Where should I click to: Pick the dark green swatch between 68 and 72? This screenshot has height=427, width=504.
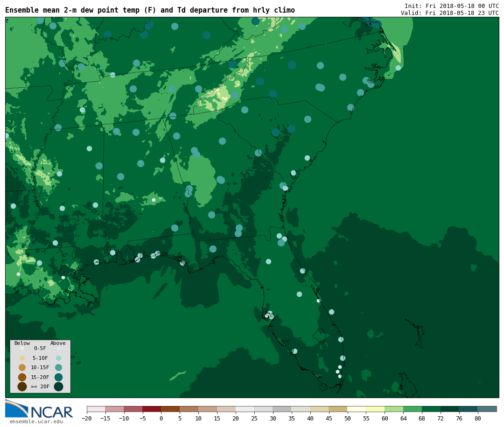pyautogui.click(x=432, y=409)
